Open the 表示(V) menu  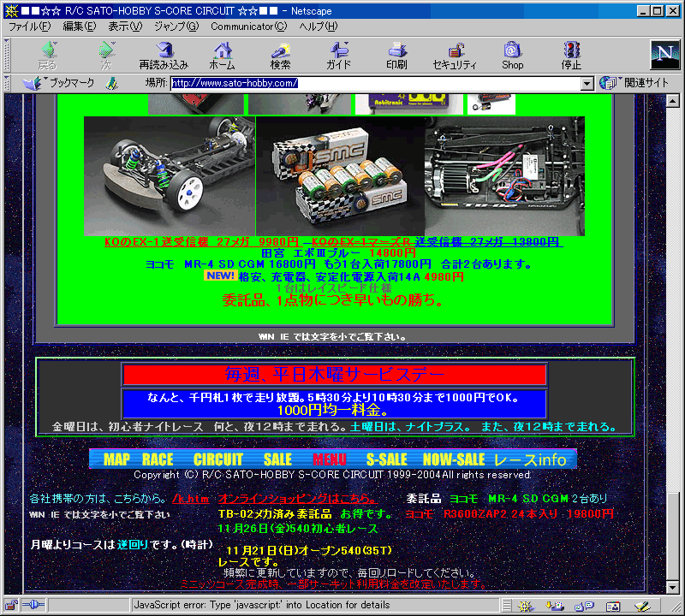125,27
